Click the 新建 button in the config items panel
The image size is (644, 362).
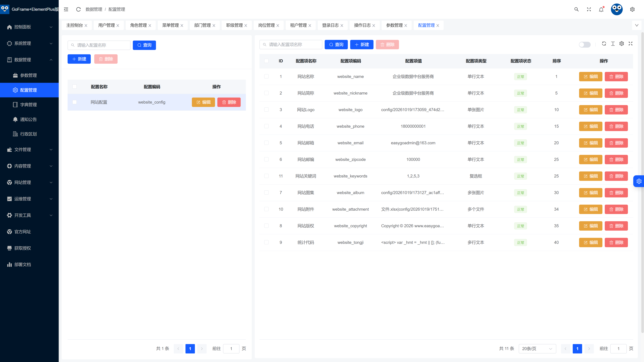click(x=362, y=44)
